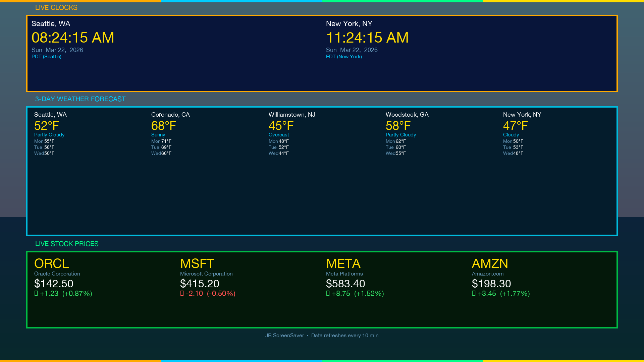The height and width of the screenshot is (362, 644).
Task: Click the Seattle 08:24:15 AM clock
Action: pyautogui.click(x=73, y=38)
